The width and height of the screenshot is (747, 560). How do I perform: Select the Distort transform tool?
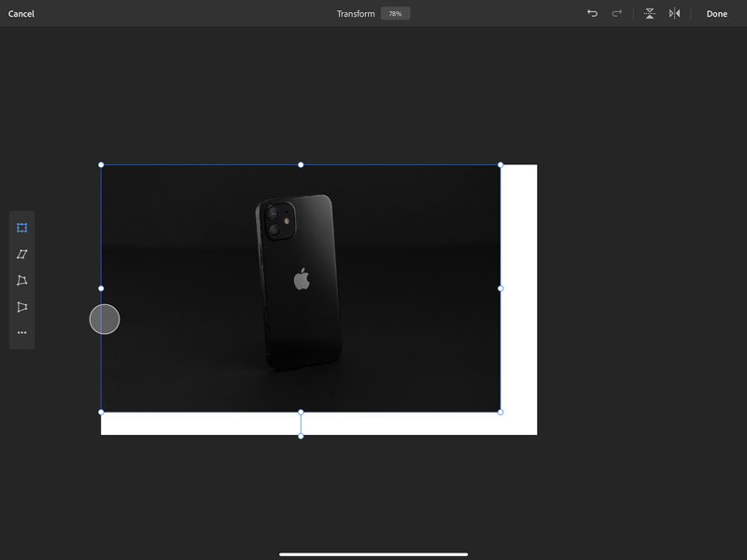coord(21,281)
